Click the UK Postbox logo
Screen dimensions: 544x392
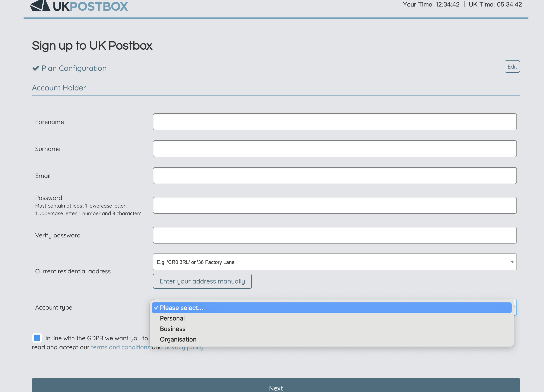pos(79,6)
